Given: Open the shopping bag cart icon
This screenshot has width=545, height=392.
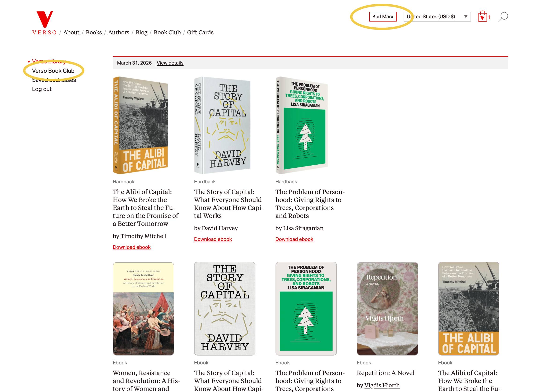Looking at the screenshot, I should tap(482, 17).
